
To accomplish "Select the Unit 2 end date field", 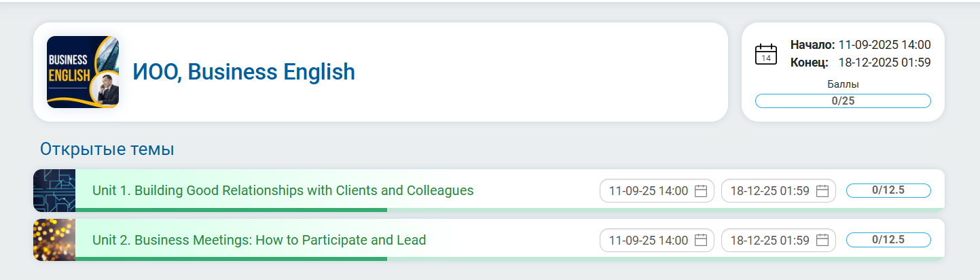I will pyautogui.click(x=769, y=240).
